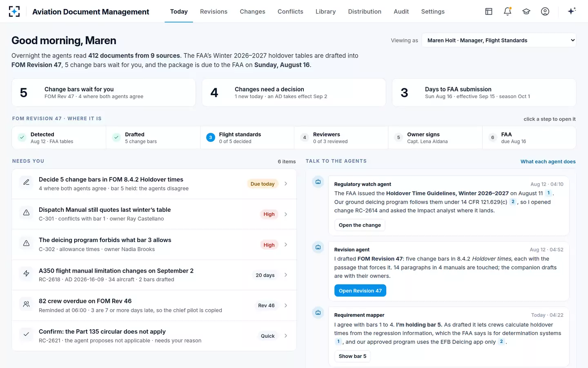
Task: Click the Open the change button
Action: point(360,225)
